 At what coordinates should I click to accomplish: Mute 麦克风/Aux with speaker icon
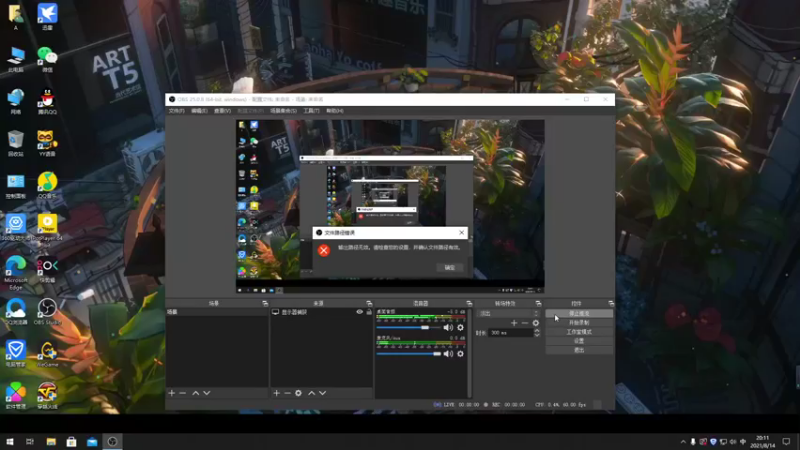tap(448, 354)
